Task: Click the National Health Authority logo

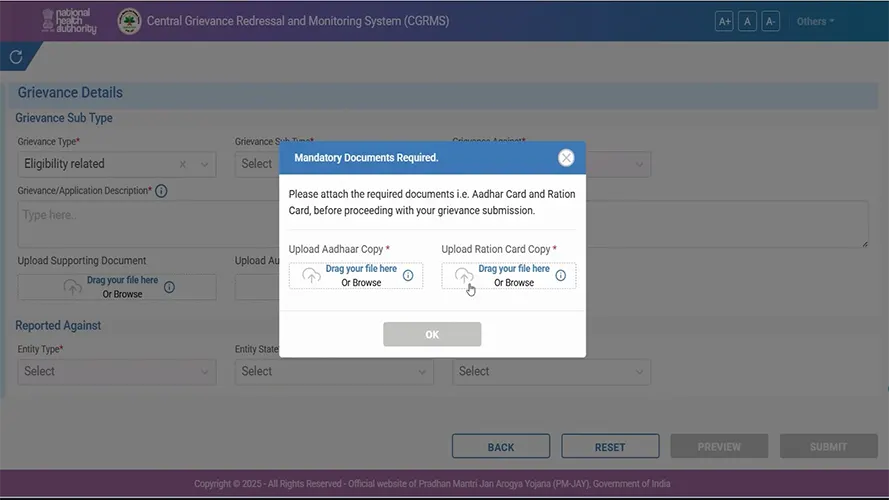Action: (69, 21)
